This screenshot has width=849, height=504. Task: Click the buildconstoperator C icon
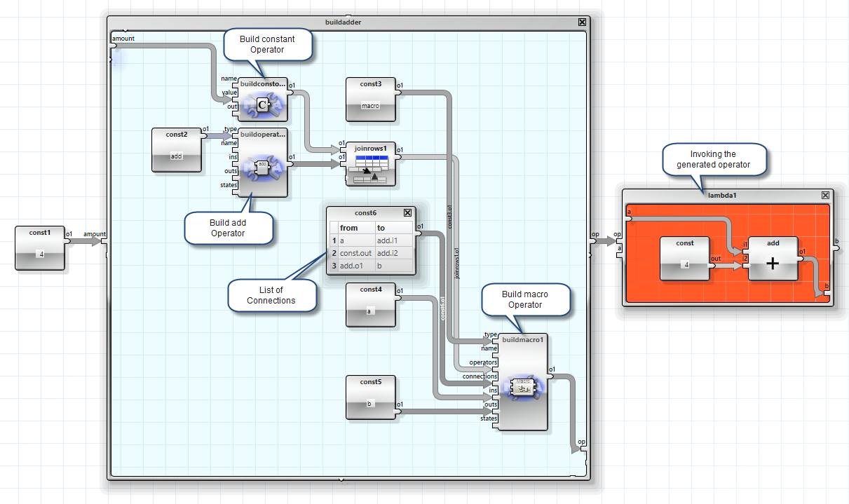262,106
